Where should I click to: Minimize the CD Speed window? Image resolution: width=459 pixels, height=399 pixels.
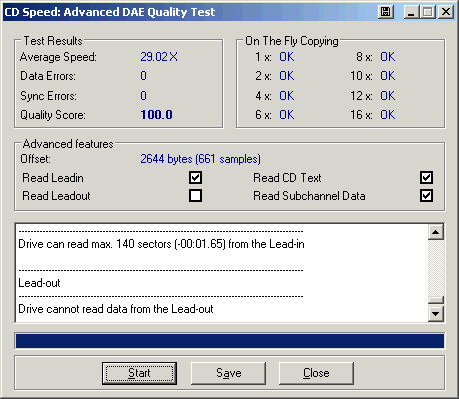point(412,12)
